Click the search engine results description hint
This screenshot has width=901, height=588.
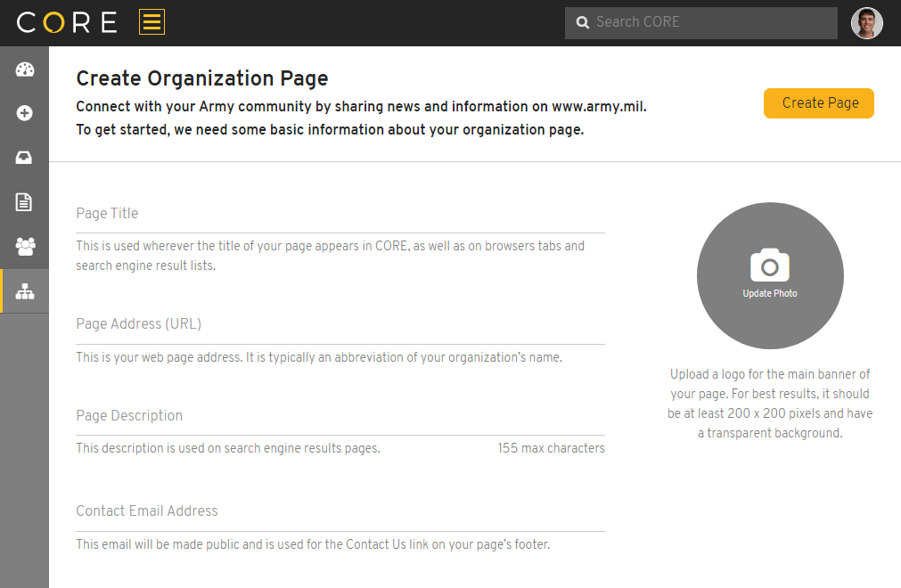(228, 448)
